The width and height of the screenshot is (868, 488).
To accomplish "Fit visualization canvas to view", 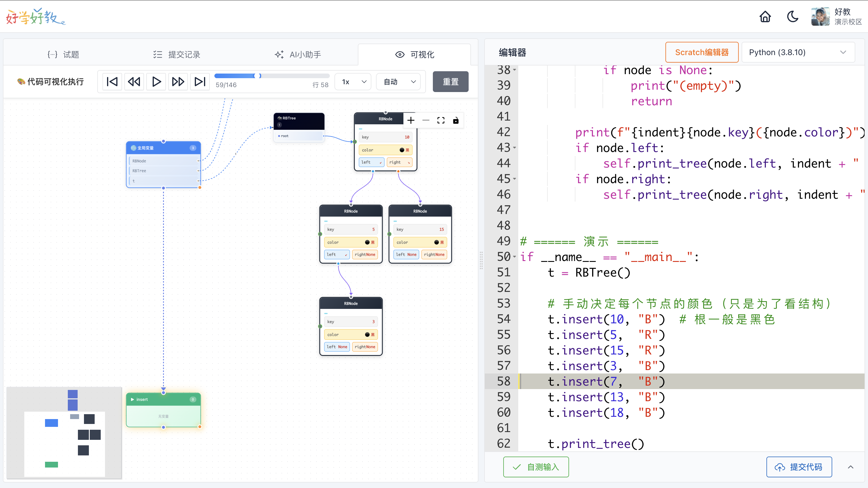I will click(x=441, y=121).
